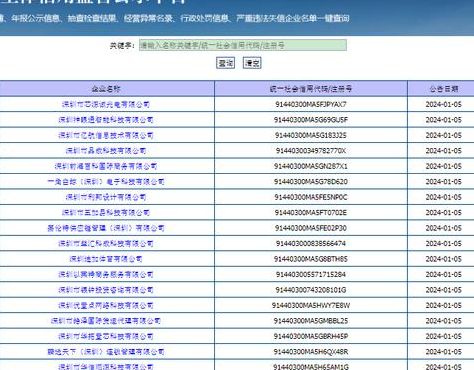Click the 查询 search button

click(x=225, y=63)
